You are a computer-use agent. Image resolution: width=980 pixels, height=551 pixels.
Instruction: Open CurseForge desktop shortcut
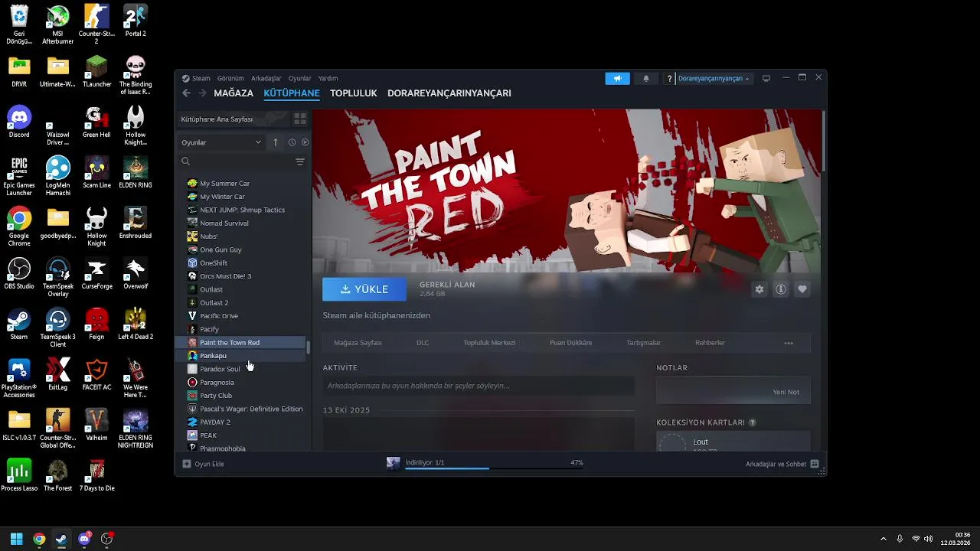point(96,273)
